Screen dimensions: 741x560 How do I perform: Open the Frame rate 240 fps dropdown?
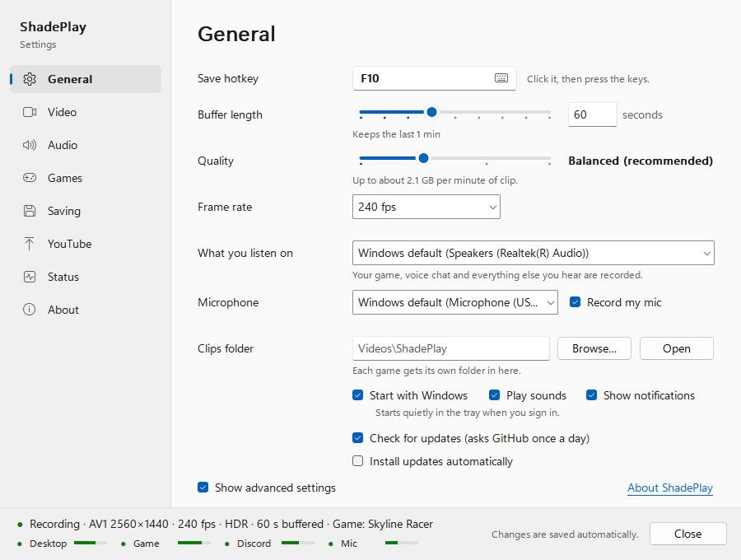click(x=426, y=207)
